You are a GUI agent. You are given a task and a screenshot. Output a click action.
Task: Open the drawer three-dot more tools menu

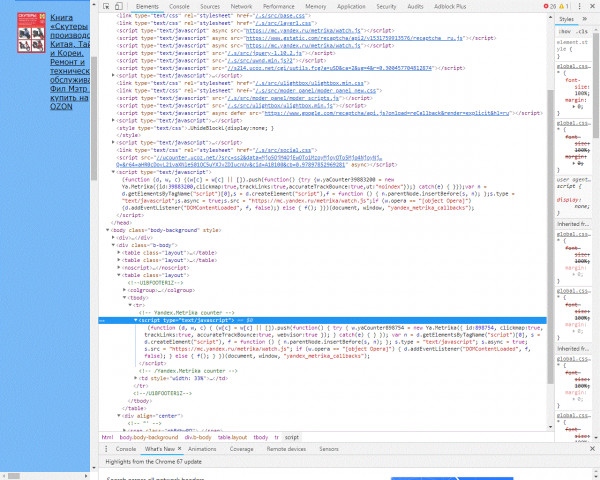click(x=106, y=449)
